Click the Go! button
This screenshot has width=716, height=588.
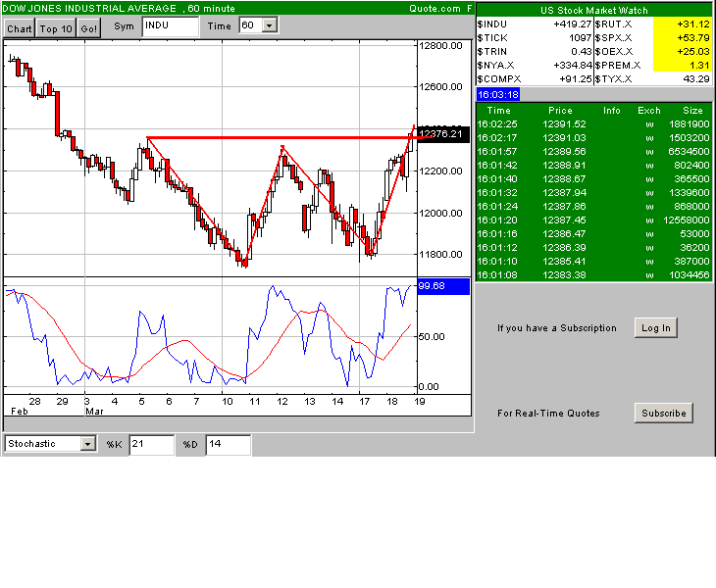89,28
